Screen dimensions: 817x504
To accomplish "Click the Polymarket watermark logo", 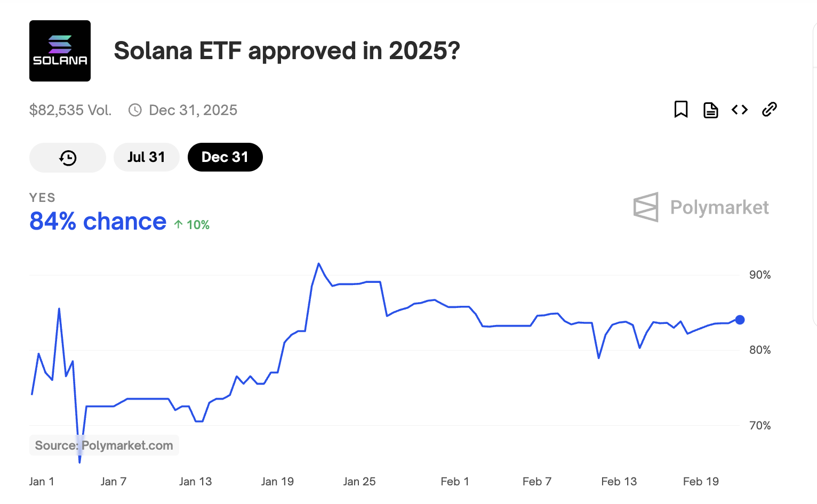I will coord(701,207).
